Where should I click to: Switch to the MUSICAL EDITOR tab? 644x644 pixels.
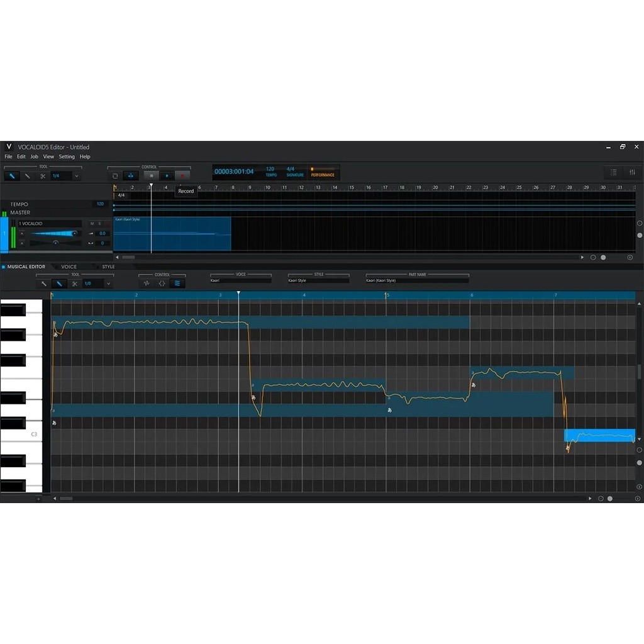click(26, 267)
